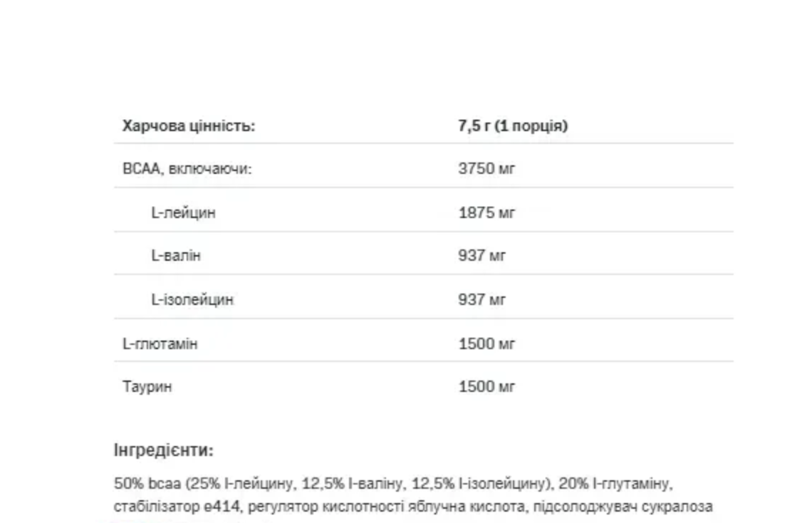Select the 1500 мг value for Таурин
The width and height of the screenshot is (812, 523).
point(486,387)
